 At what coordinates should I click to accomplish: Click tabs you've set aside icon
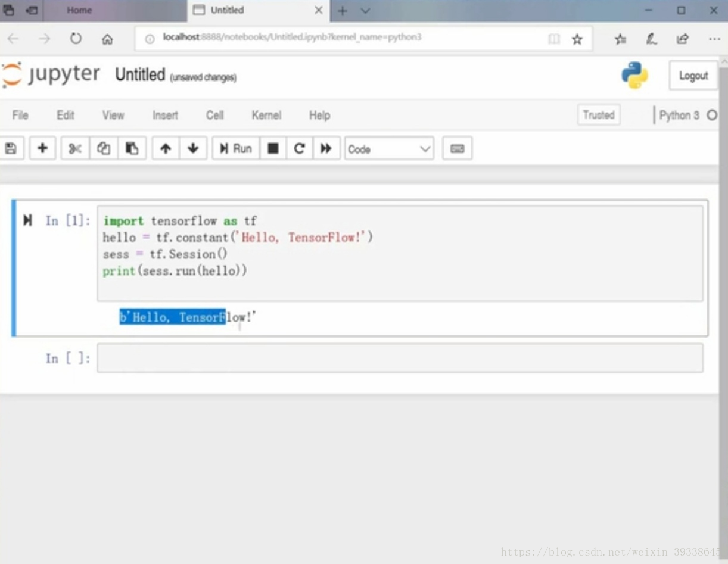pos(8,10)
